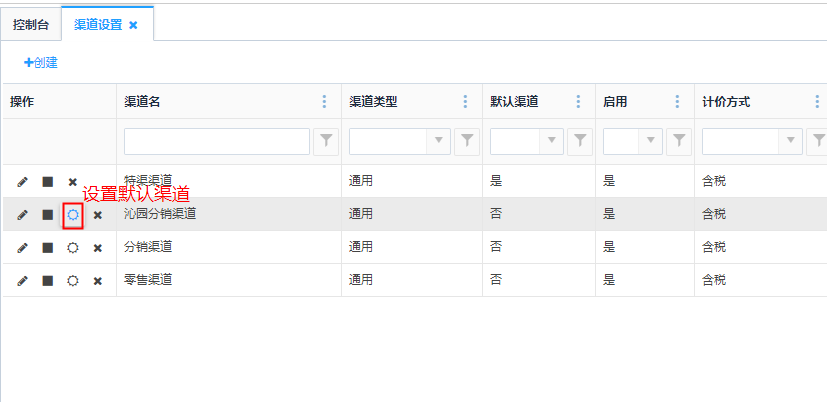
Task: Open column menu dots on 默认渠道 header
Action: pos(578,102)
